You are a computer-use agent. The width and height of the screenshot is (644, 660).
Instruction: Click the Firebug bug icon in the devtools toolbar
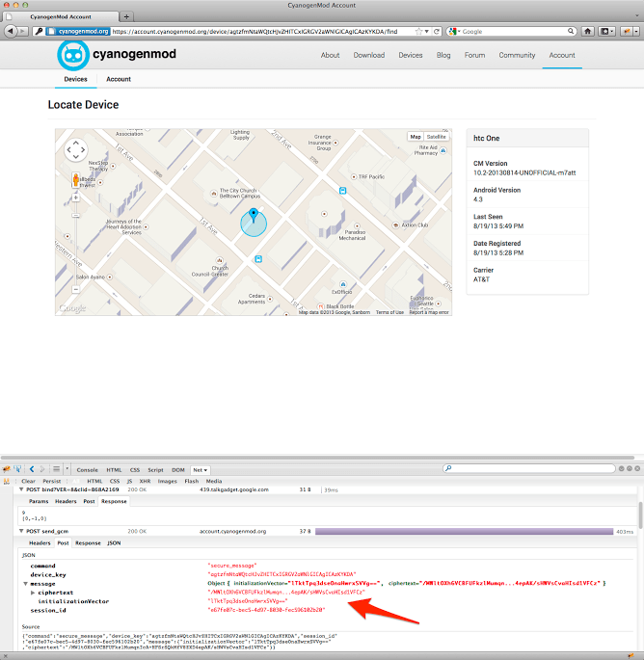(x=7, y=469)
